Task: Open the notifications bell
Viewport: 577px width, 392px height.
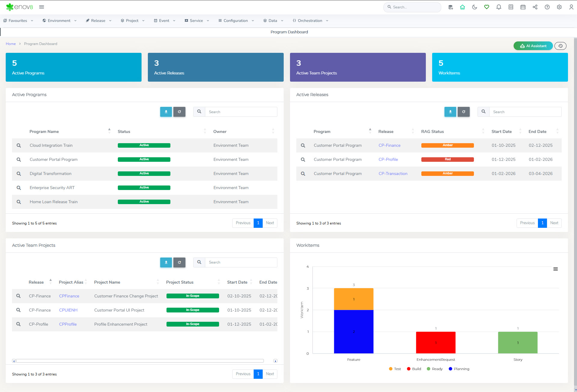Action: pos(499,7)
